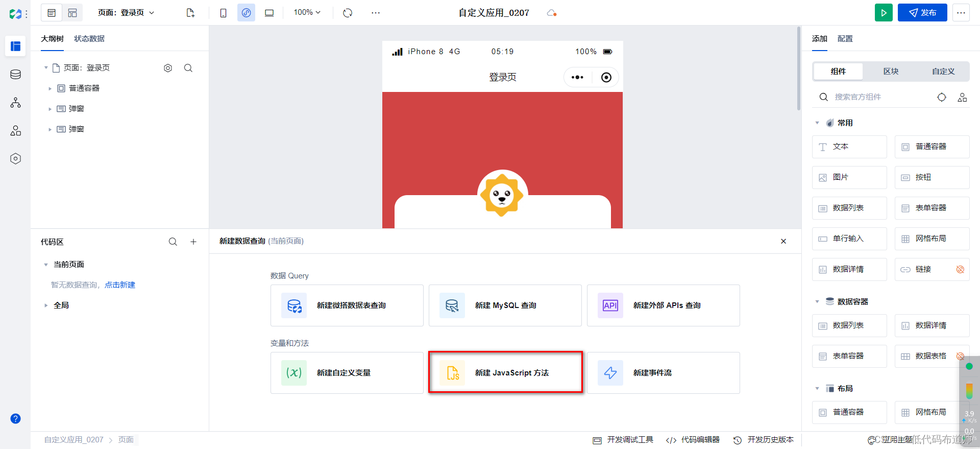Expand the 普通容器 tree node
This screenshot has width=980, height=449.
(50, 88)
